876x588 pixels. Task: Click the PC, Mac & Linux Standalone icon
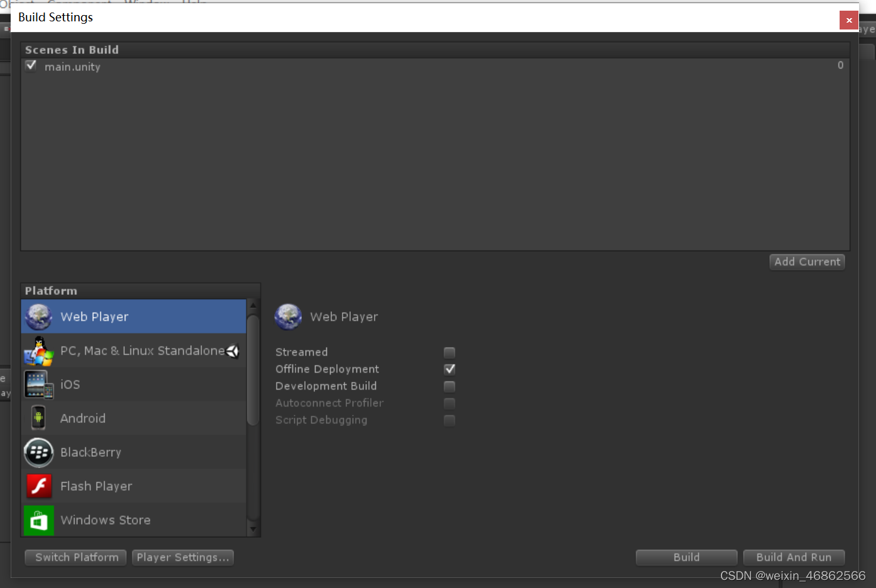[x=39, y=351]
